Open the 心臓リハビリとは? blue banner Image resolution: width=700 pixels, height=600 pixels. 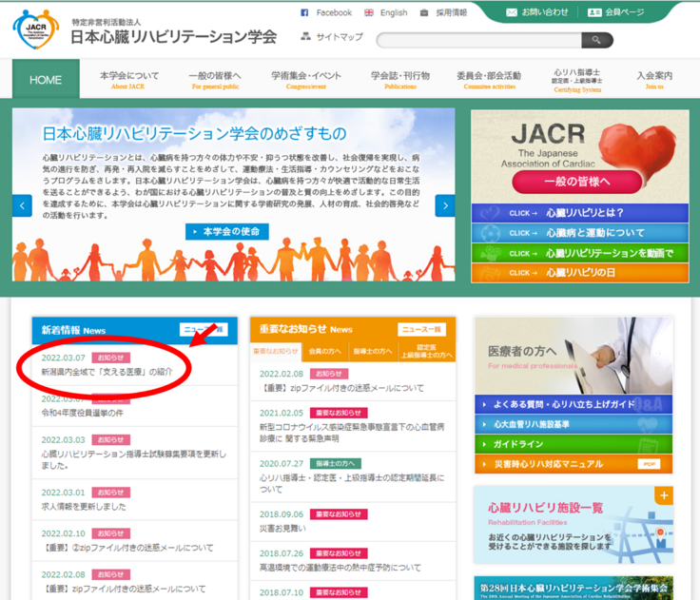click(573, 212)
